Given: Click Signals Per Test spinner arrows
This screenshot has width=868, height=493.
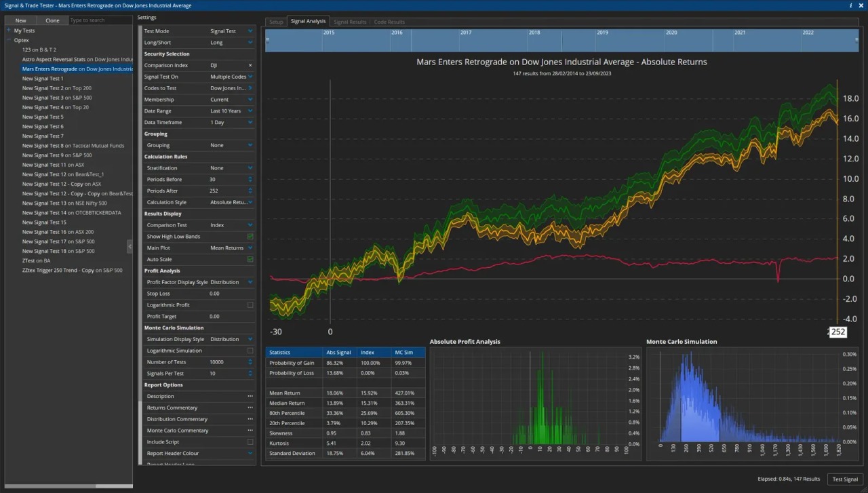Looking at the screenshot, I should pos(250,374).
